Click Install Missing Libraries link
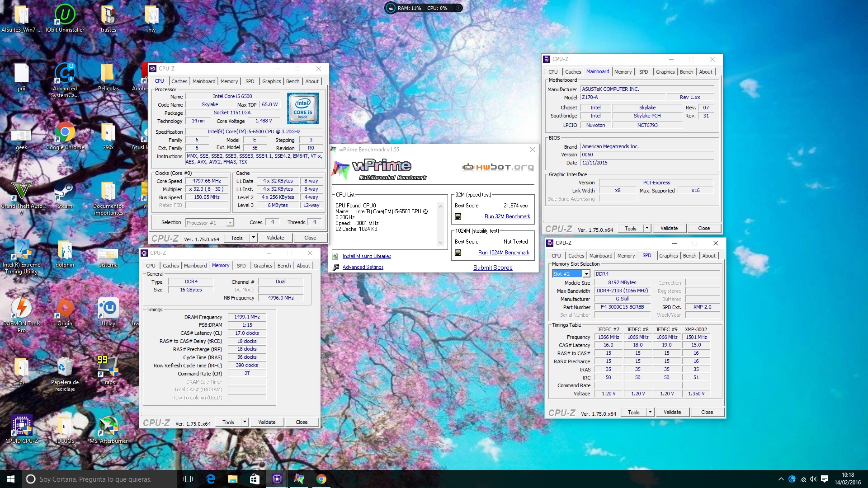 pos(367,256)
